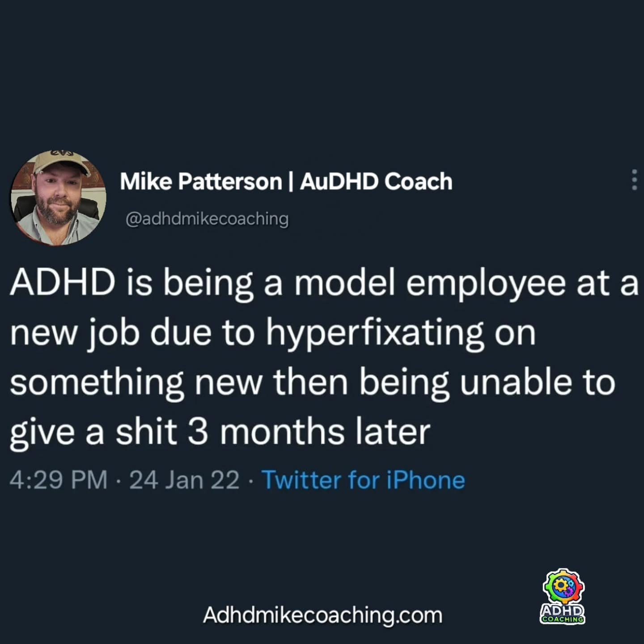This screenshot has height=644, width=644.
Task: Visit the Adhdmikecoaching.com website link
Action: tap(322, 615)
